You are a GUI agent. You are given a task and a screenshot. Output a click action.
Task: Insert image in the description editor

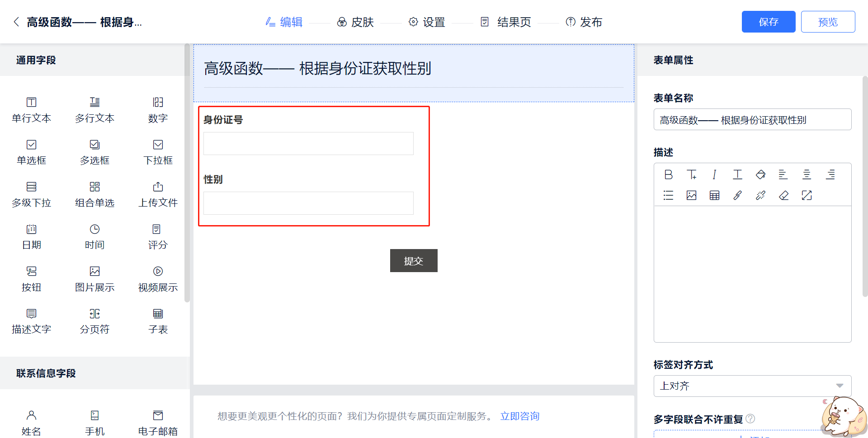(691, 195)
